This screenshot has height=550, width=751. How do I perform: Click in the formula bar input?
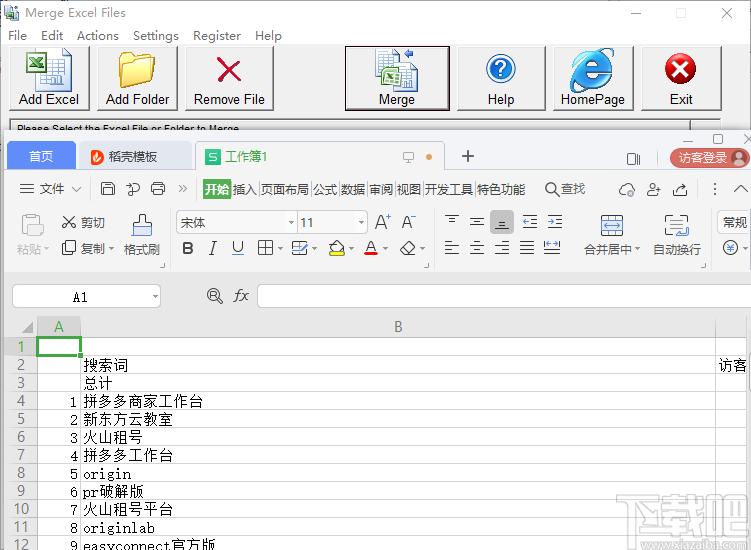coord(504,296)
